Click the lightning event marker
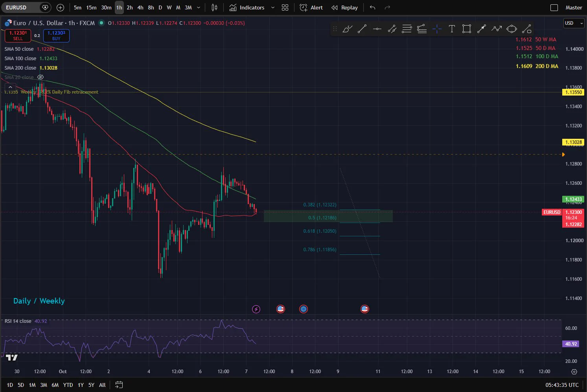Screen dimensions: 587x392 pos(256,309)
